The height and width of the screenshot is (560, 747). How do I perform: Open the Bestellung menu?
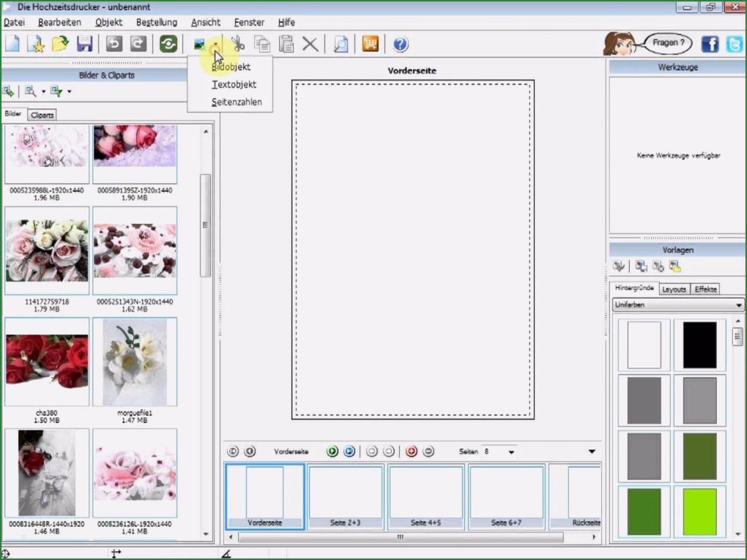[x=156, y=23]
